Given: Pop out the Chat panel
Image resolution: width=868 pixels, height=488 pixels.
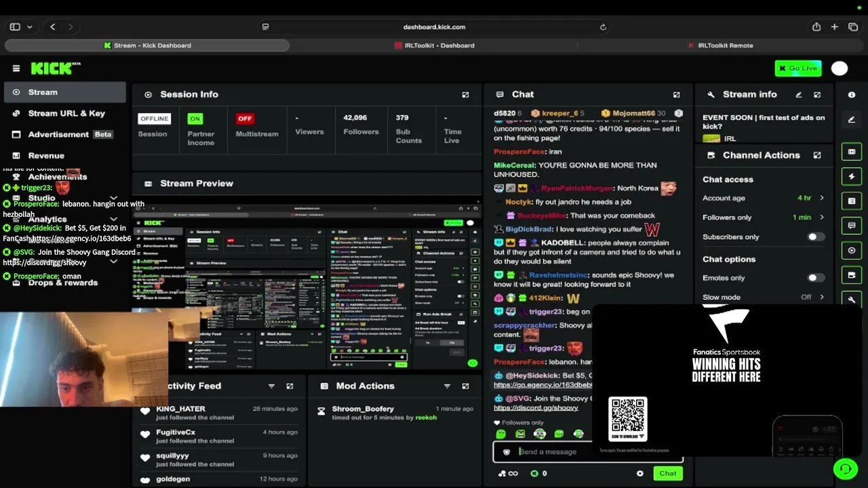Looking at the screenshot, I should click(676, 95).
